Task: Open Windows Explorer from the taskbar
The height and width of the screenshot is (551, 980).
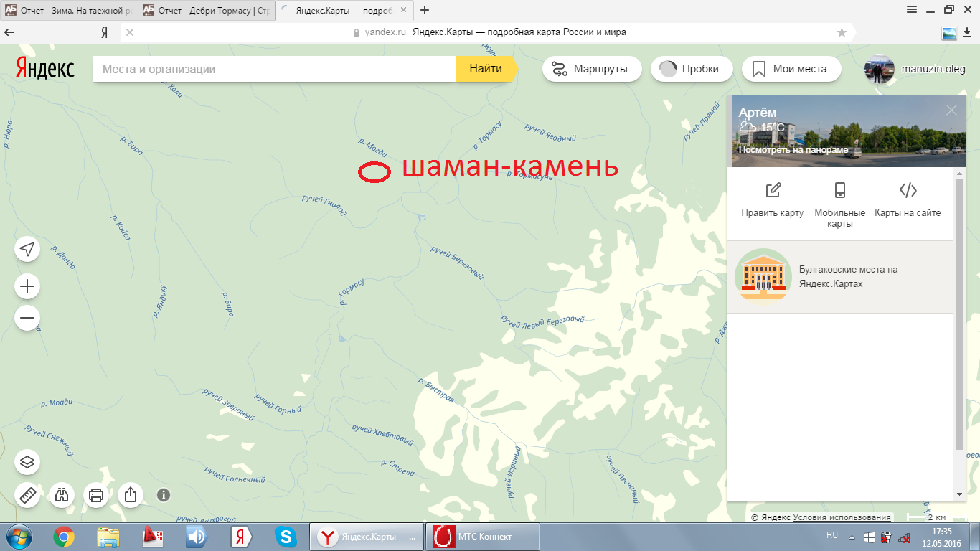Action: pyautogui.click(x=108, y=537)
